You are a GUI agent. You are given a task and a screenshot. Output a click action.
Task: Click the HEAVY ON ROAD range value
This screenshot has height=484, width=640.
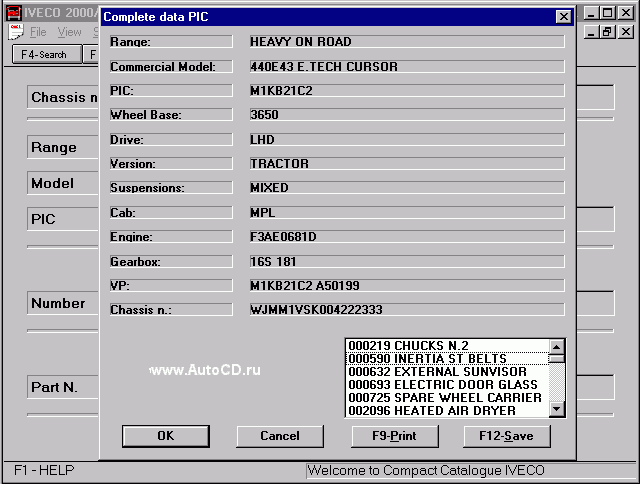[x=407, y=42]
